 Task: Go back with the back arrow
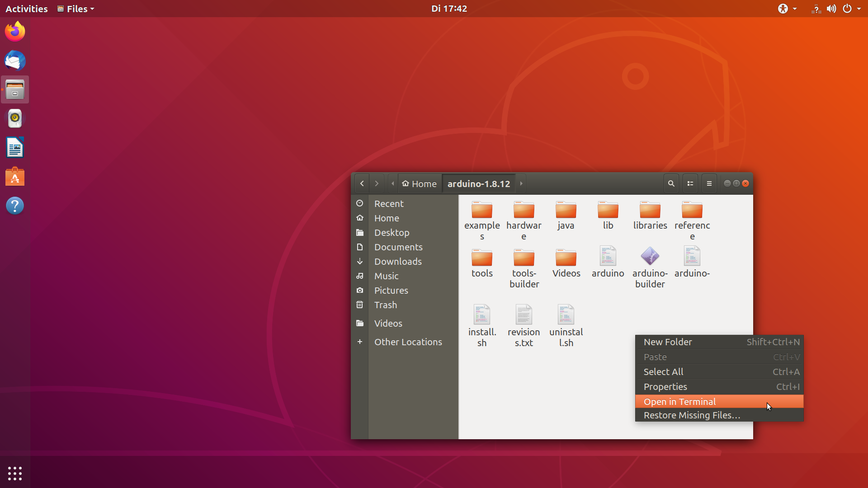[x=362, y=183]
